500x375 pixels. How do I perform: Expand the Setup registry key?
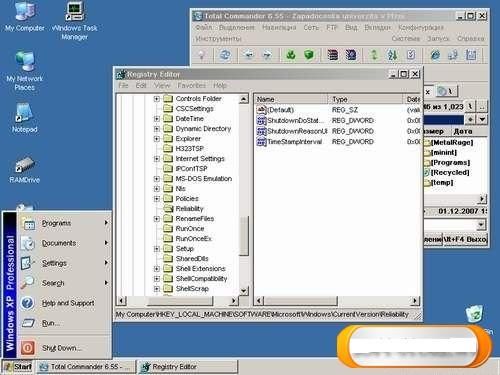click(157, 249)
